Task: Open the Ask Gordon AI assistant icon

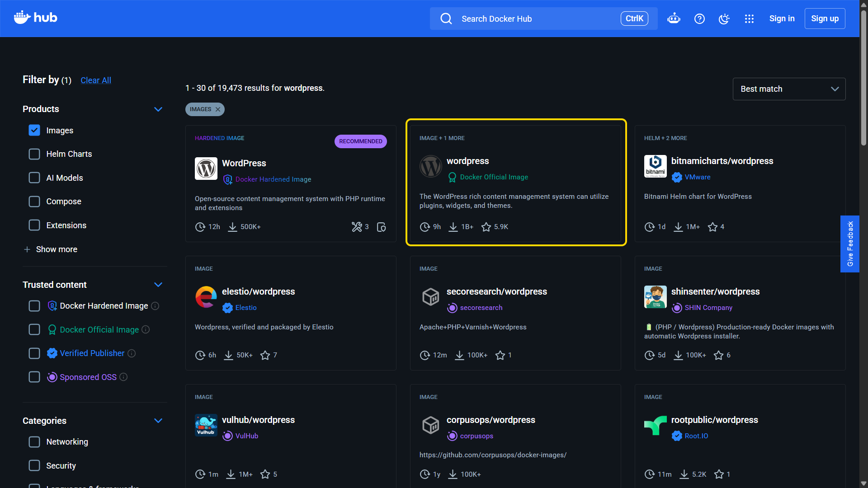Action: click(674, 19)
